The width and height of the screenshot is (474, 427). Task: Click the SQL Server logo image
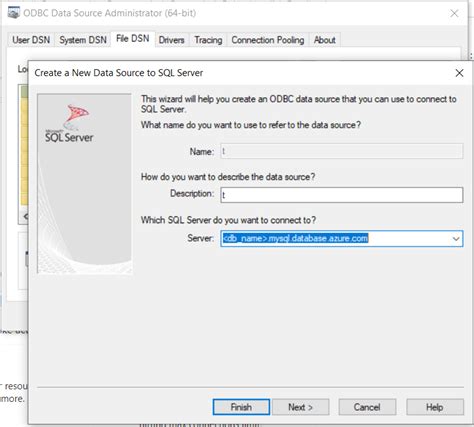69,124
